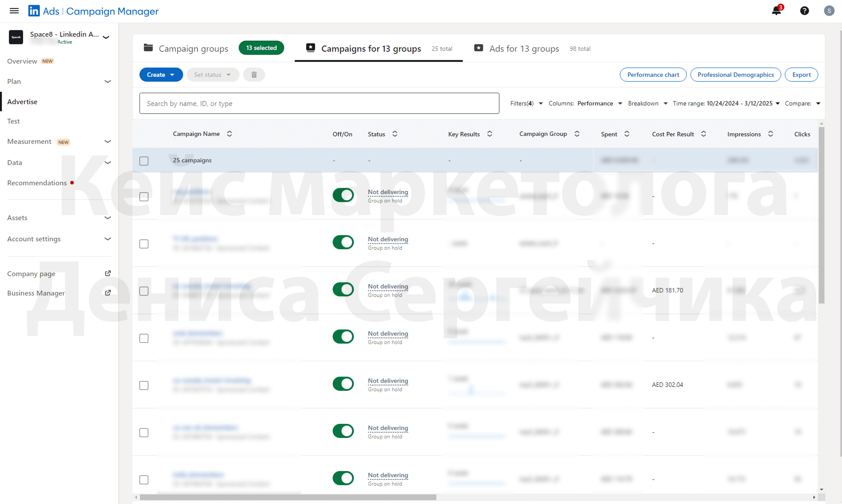Open the Breakdown dropdown
This screenshot has height=504, width=842.
[648, 103]
